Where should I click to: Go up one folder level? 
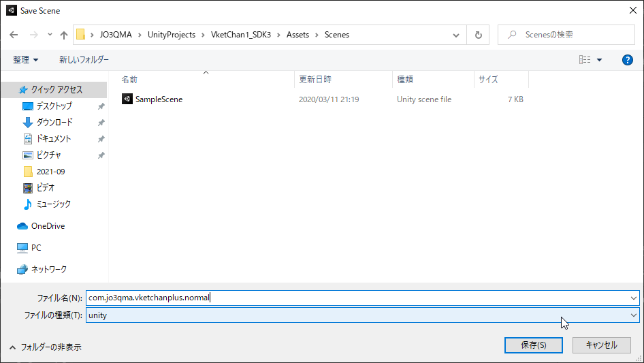point(64,35)
